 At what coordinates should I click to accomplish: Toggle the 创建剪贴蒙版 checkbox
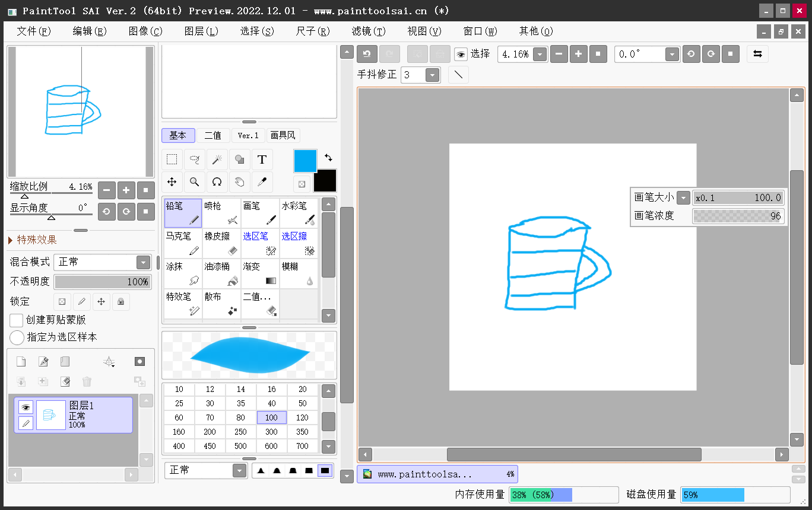click(17, 320)
